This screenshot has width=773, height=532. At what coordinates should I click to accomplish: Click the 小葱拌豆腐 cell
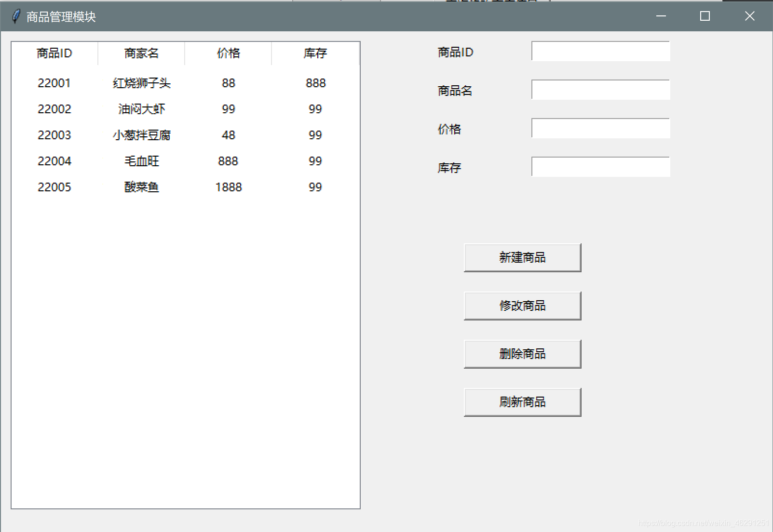[x=141, y=135]
